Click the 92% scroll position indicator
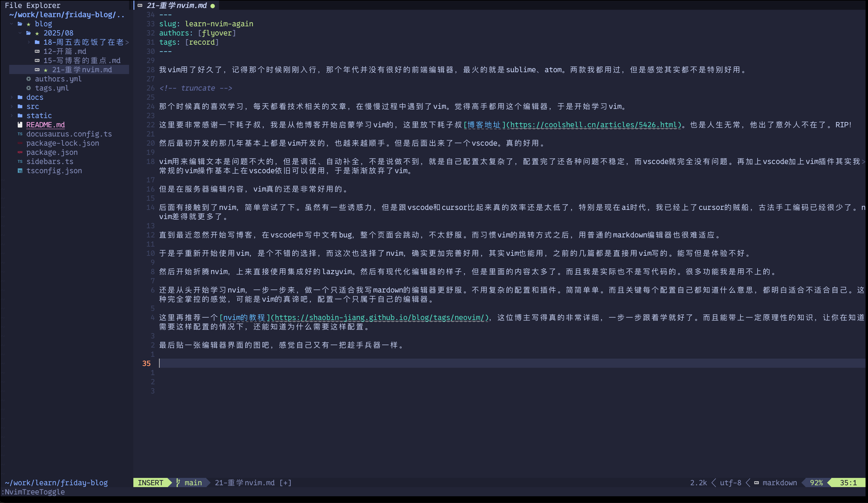The width and height of the screenshot is (868, 503). (x=816, y=483)
